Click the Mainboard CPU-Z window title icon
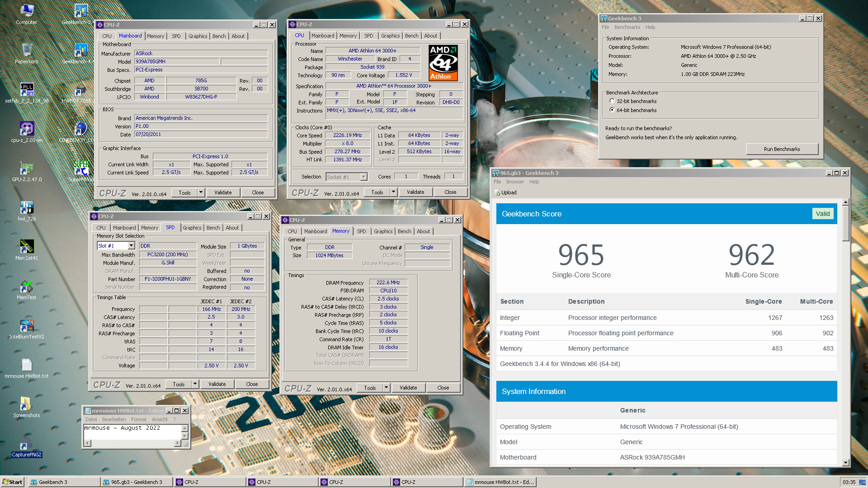Viewport: 868px width, 488px height. (x=100, y=25)
